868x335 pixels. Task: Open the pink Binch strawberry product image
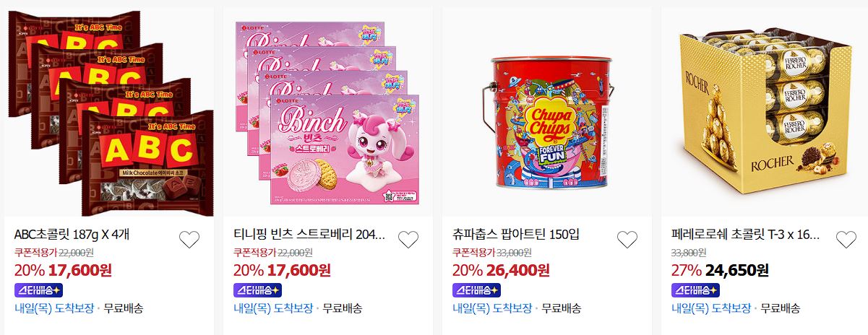pyautogui.click(x=329, y=113)
